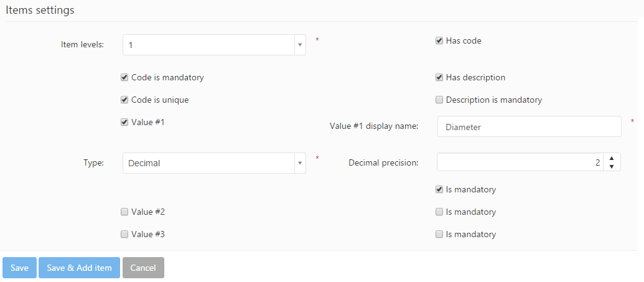Click the Cancel button
Screen dimensions: 644x282
point(143,268)
